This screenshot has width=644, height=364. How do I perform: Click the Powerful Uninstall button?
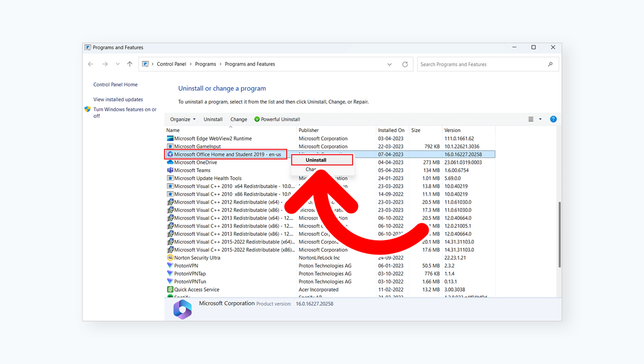[277, 119]
